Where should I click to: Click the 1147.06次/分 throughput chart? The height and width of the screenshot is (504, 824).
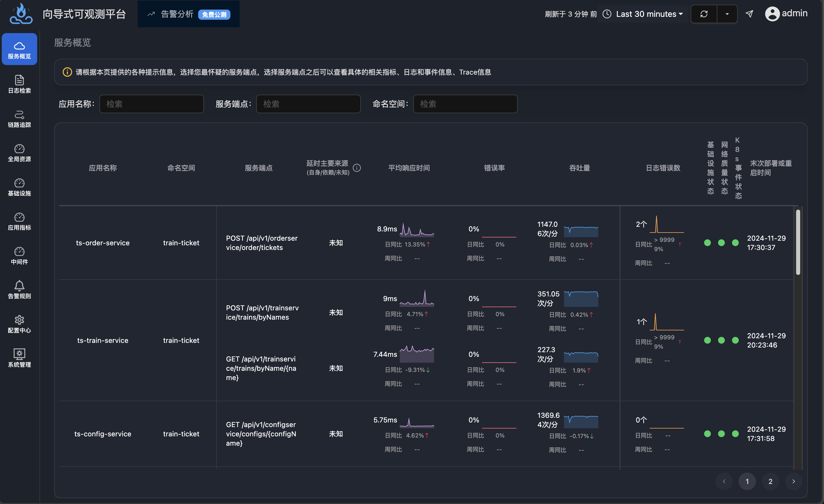pos(581,231)
